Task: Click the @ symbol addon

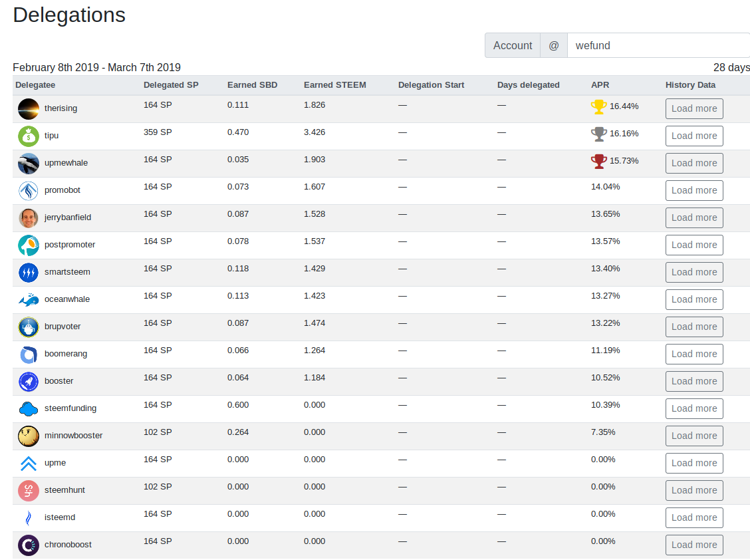Action: click(553, 45)
